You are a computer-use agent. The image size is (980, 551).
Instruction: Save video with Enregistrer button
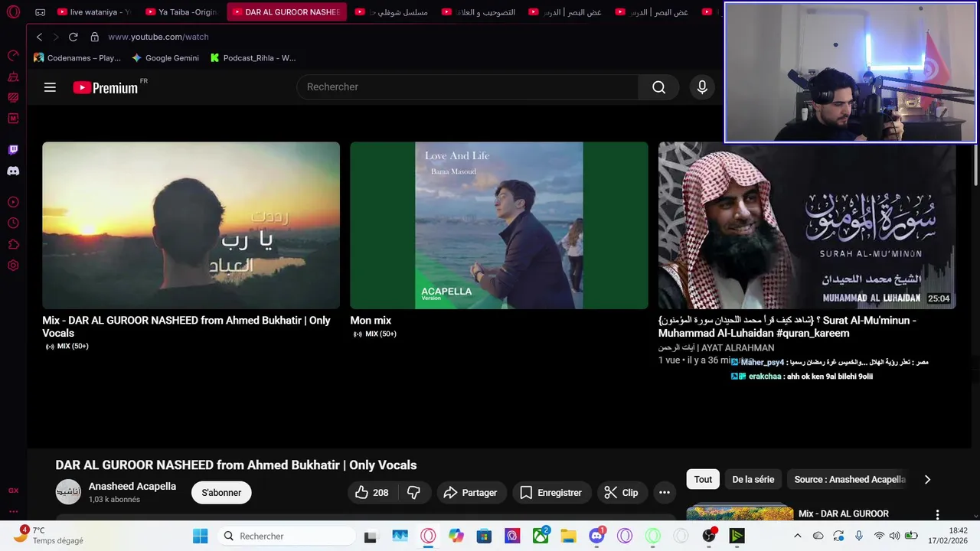[551, 493]
